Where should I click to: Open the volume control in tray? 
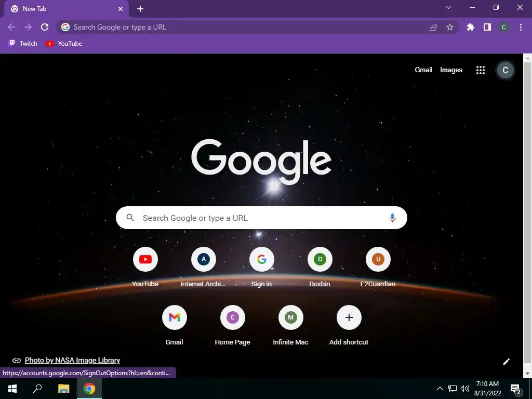(x=465, y=389)
